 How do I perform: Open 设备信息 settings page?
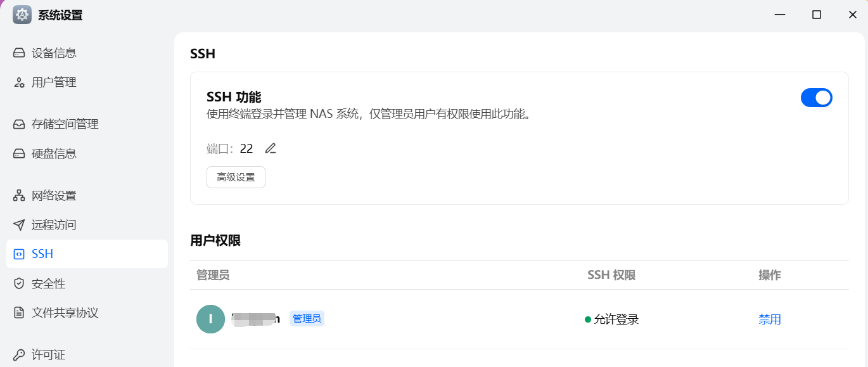pyautogui.click(x=54, y=53)
